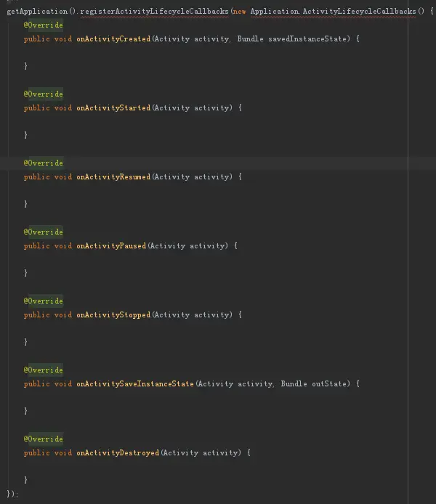Click the onActivityCreated method name
Viewport: 436px width, 504px height.
[x=113, y=39]
